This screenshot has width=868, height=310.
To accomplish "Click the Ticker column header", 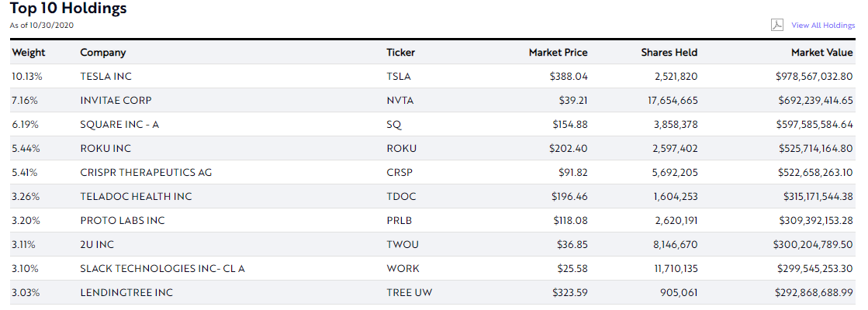I will tap(400, 53).
